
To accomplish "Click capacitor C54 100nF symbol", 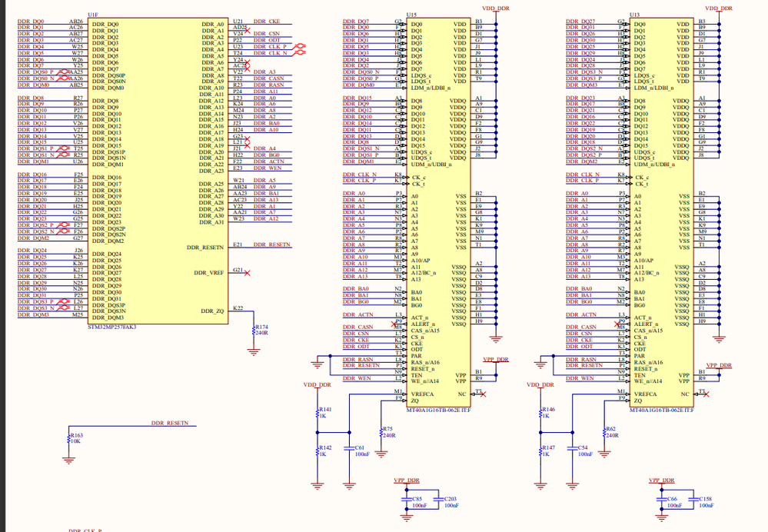I will pyautogui.click(x=573, y=447).
